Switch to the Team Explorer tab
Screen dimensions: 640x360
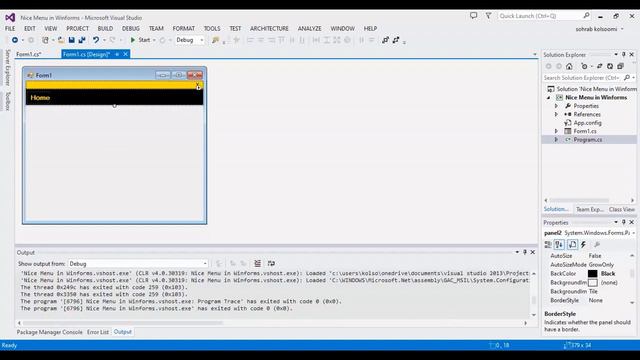click(589, 209)
